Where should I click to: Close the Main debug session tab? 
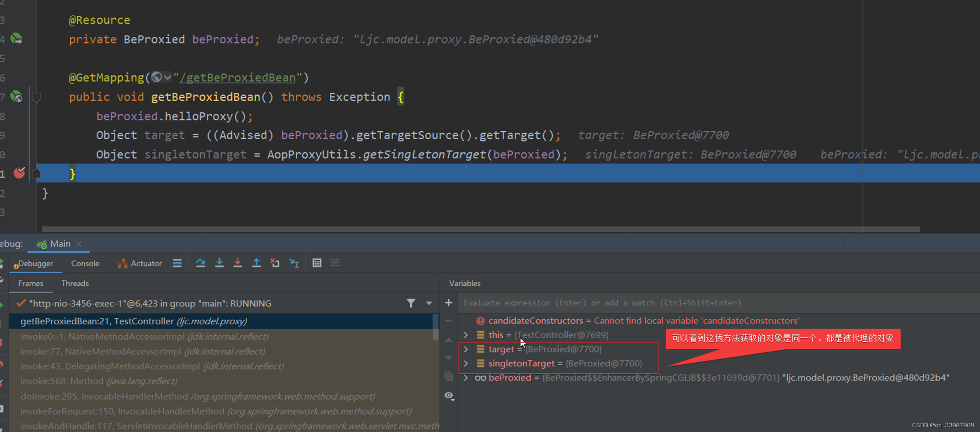click(x=79, y=244)
